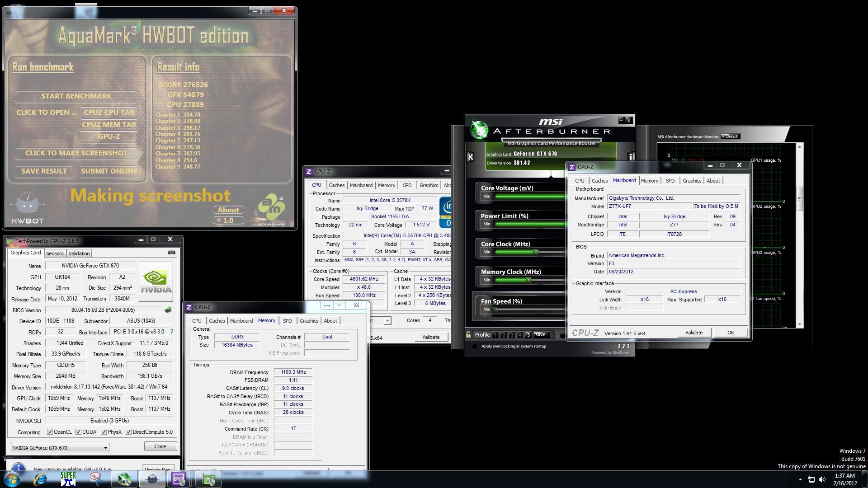Open Memory tab in CPU-Z Mainboard window
The width and height of the screenshot is (868, 488).
pos(649,181)
